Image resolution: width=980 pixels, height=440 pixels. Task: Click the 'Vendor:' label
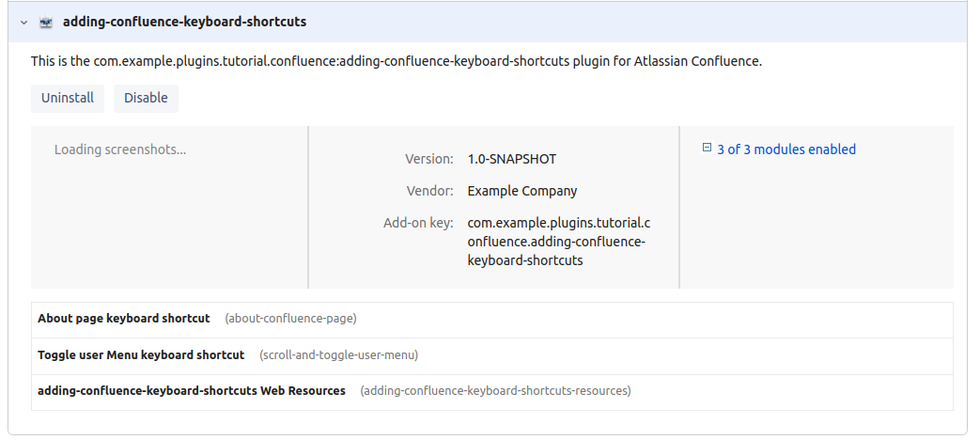pyautogui.click(x=430, y=191)
